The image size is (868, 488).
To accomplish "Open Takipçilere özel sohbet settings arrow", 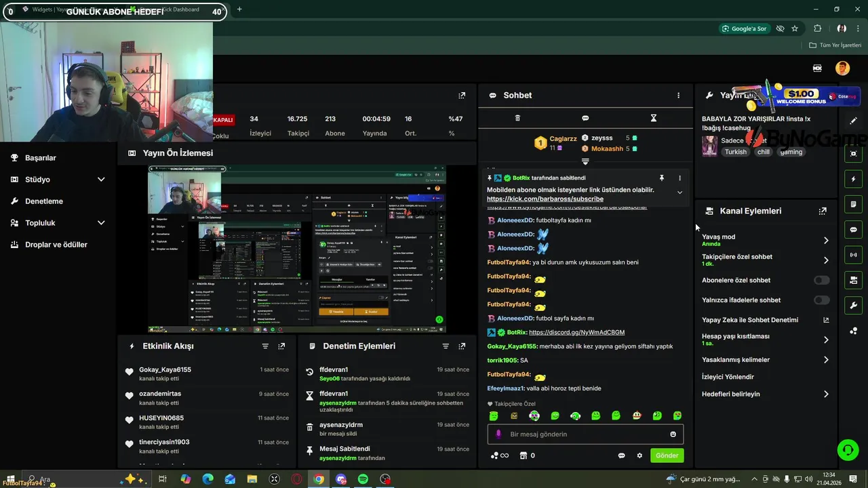I will [826, 260].
